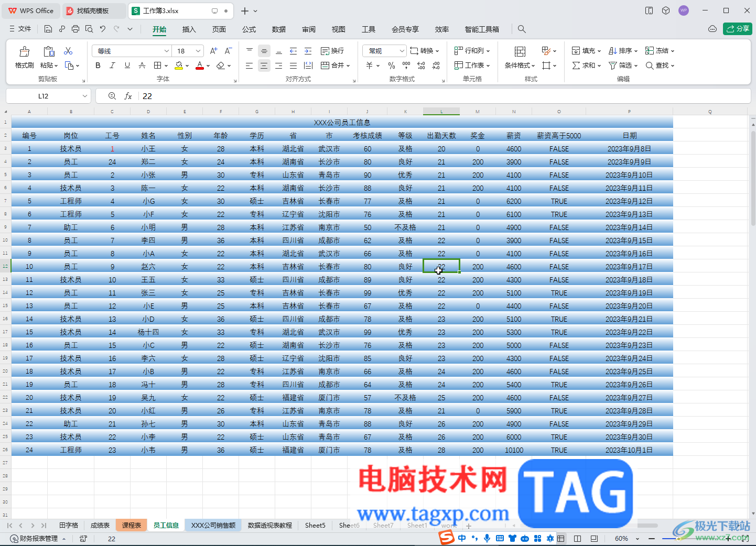Open the File (文件) menu button
The height and width of the screenshot is (546, 756).
point(20,29)
